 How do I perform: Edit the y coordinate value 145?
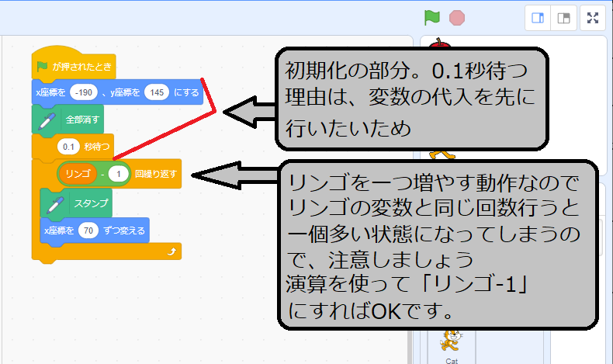pyautogui.click(x=157, y=92)
